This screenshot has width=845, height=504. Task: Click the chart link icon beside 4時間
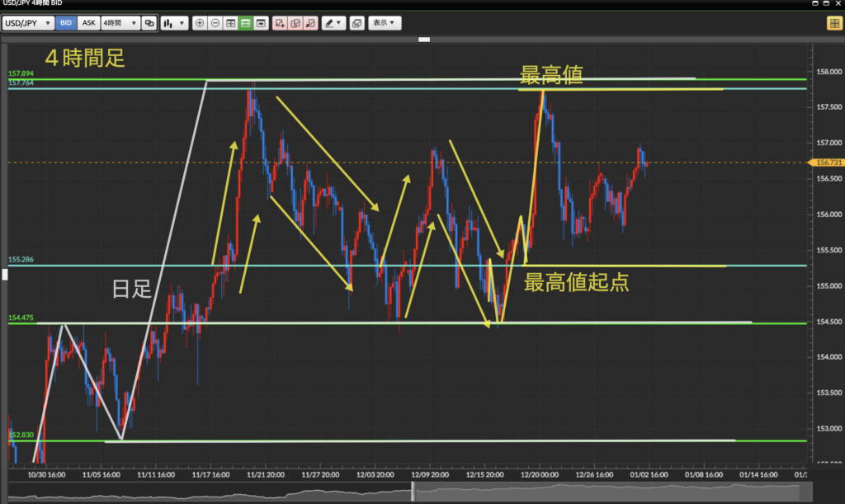[149, 23]
